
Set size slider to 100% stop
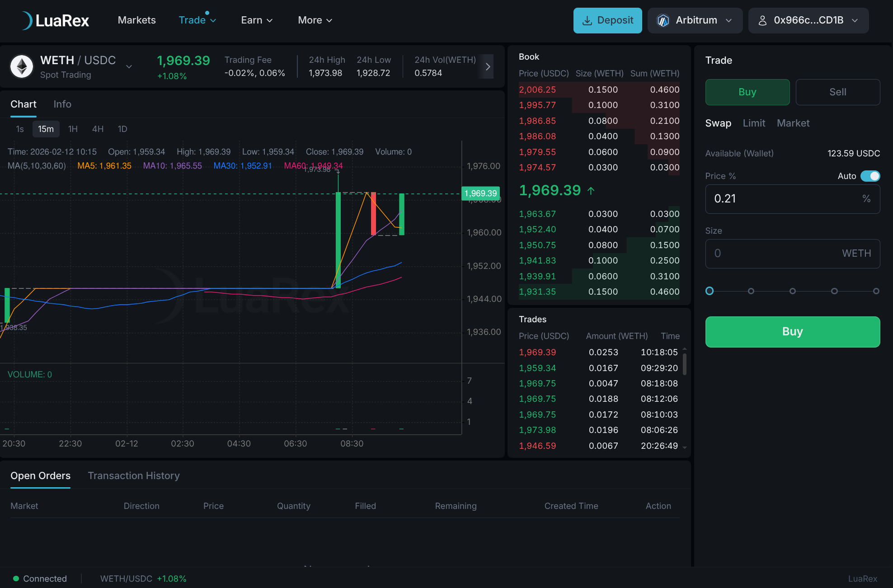tap(876, 291)
